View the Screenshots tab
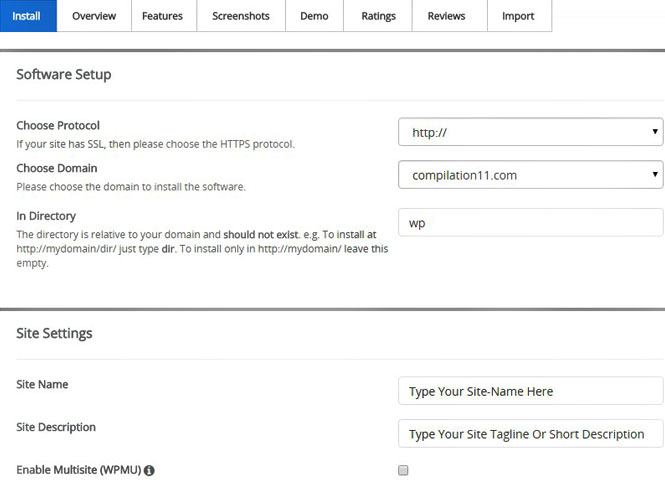This screenshot has height=485, width=665. click(x=241, y=16)
